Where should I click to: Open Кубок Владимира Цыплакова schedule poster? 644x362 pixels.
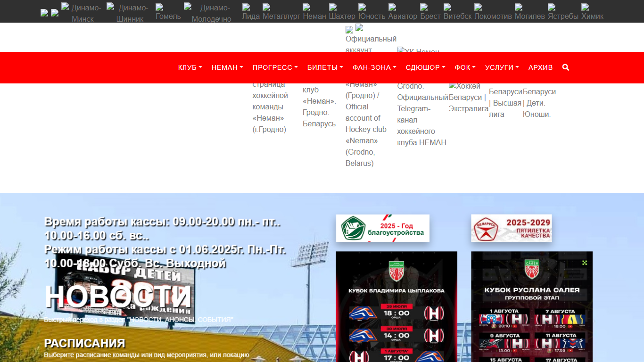point(396,306)
